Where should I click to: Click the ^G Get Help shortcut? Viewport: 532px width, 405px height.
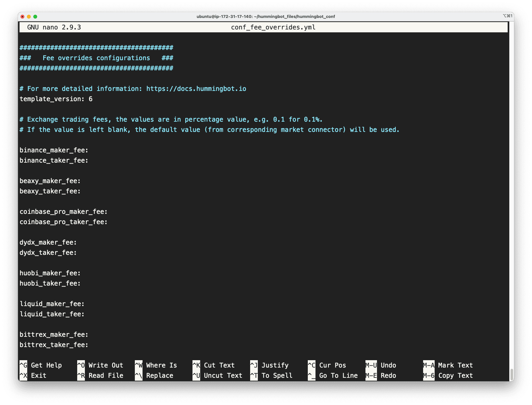pos(41,365)
